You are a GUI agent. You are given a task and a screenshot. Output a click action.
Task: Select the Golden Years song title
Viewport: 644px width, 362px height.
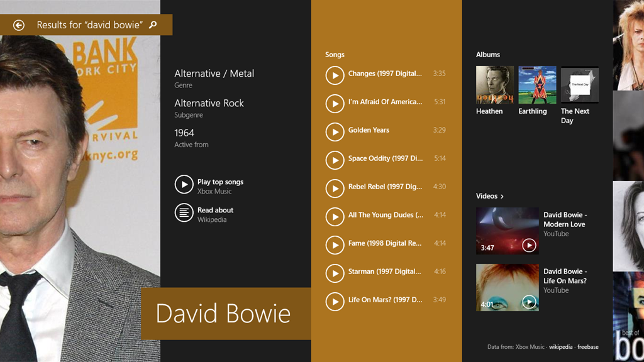(x=369, y=130)
